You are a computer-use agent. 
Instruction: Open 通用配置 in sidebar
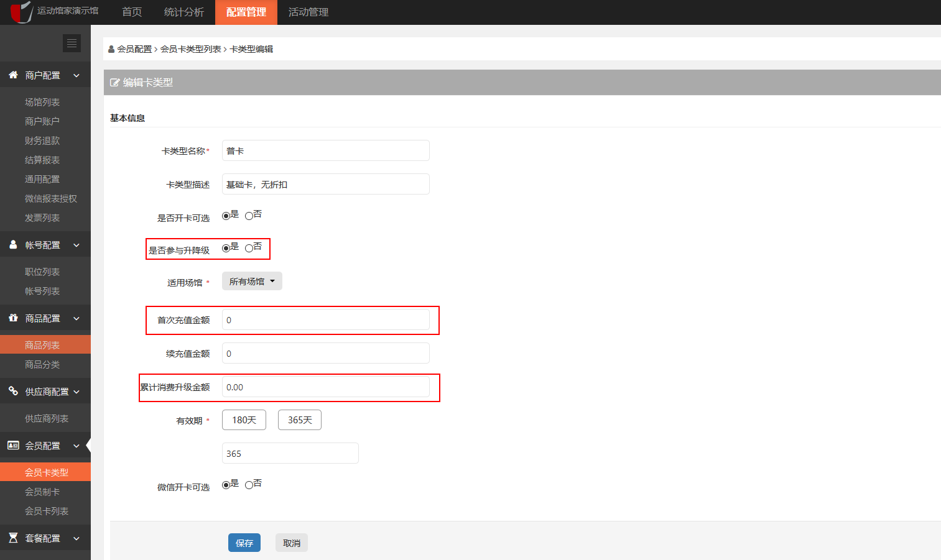pyautogui.click(x=42, y=179)
